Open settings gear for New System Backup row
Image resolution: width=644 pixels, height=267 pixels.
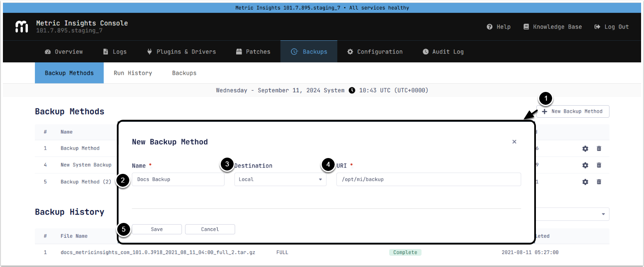click(x=585, y=165)
